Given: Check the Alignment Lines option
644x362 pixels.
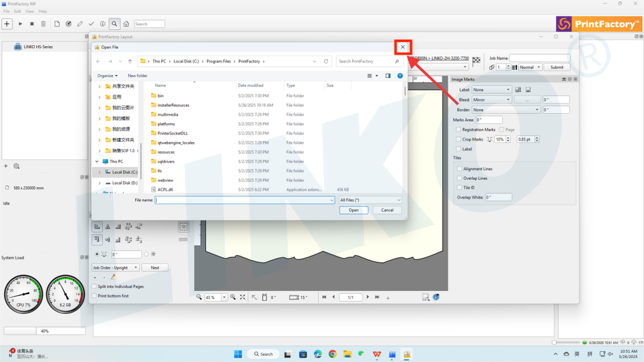Looking at the screenshot, I should pos(459,169).
